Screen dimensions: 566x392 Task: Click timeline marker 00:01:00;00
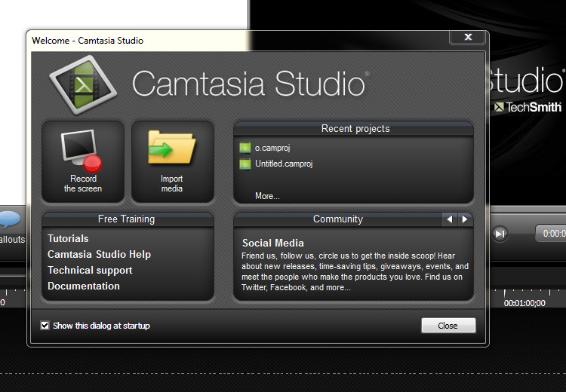point(524,303)
